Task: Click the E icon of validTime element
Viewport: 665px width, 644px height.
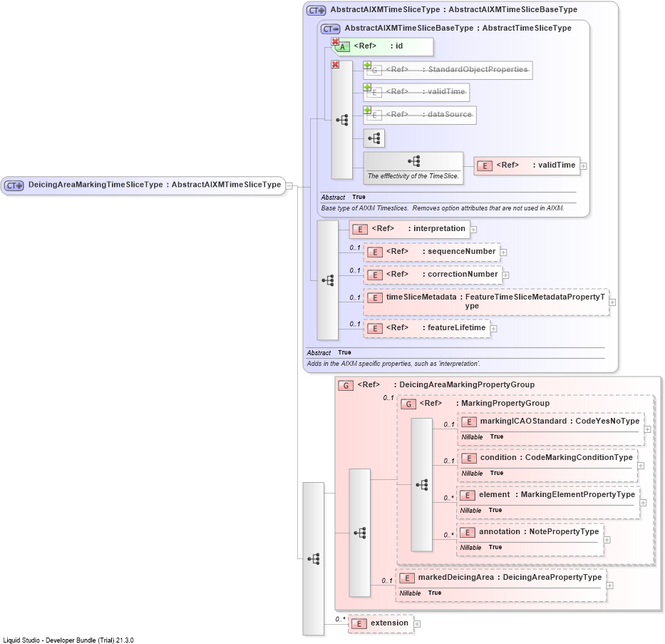Action: (x=485, y=166)
